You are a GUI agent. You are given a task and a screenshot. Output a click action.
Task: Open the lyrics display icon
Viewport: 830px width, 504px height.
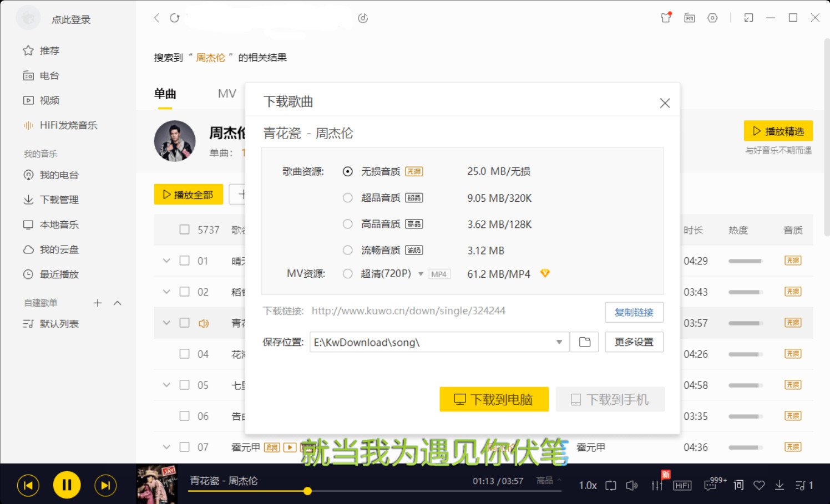click(738, 485)
